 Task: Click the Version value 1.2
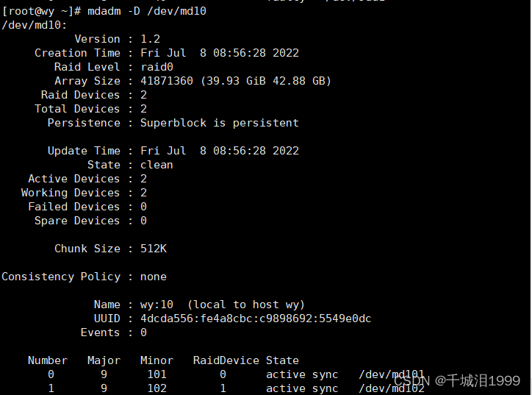(150, 39)
